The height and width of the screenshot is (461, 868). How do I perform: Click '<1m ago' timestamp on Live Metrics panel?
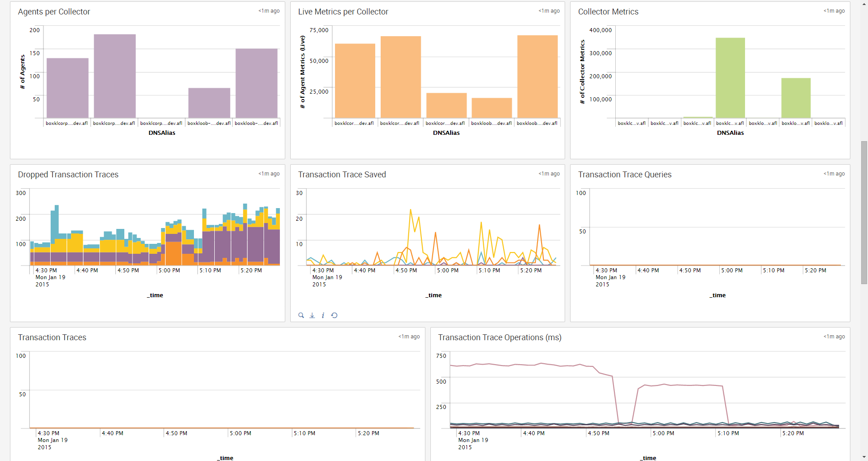[549, 11]
